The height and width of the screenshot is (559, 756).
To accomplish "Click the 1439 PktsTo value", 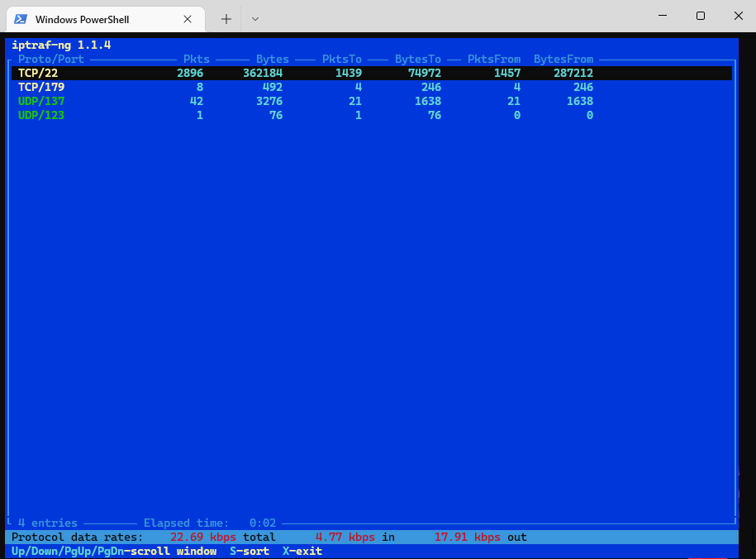I will 349,73.
